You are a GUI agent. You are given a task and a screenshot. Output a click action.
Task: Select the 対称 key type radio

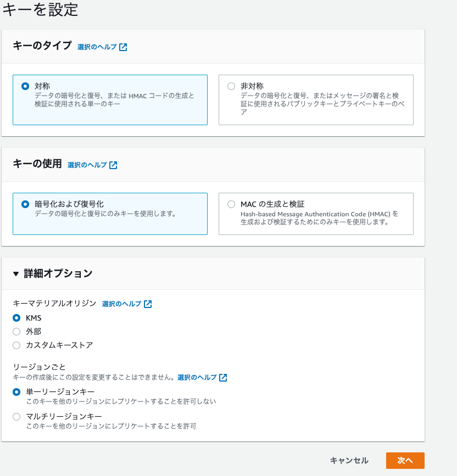pos(25,86)
